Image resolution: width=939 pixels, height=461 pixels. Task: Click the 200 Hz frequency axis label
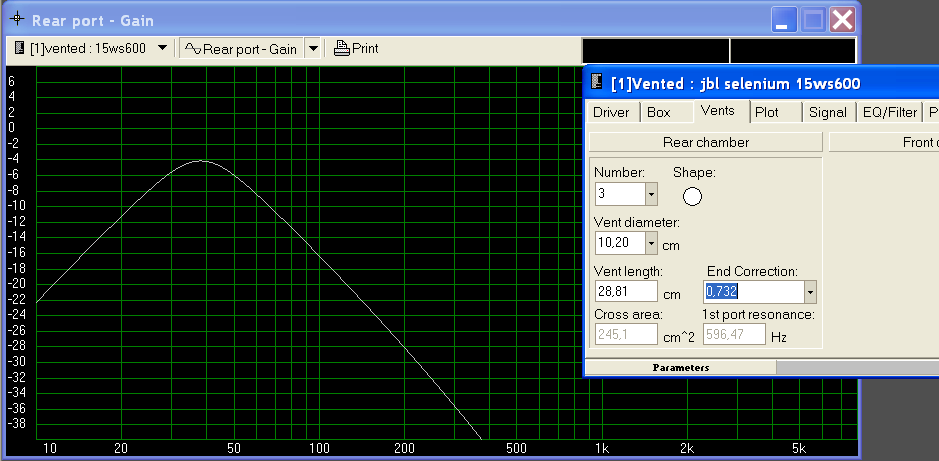[x=404, y=448]
